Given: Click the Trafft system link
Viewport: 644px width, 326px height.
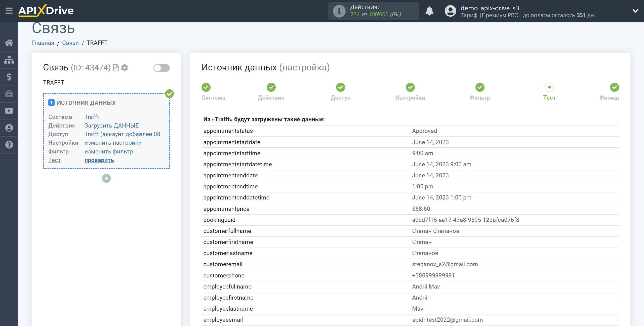Looking at the screenshot, I should (x=92, y=117).
